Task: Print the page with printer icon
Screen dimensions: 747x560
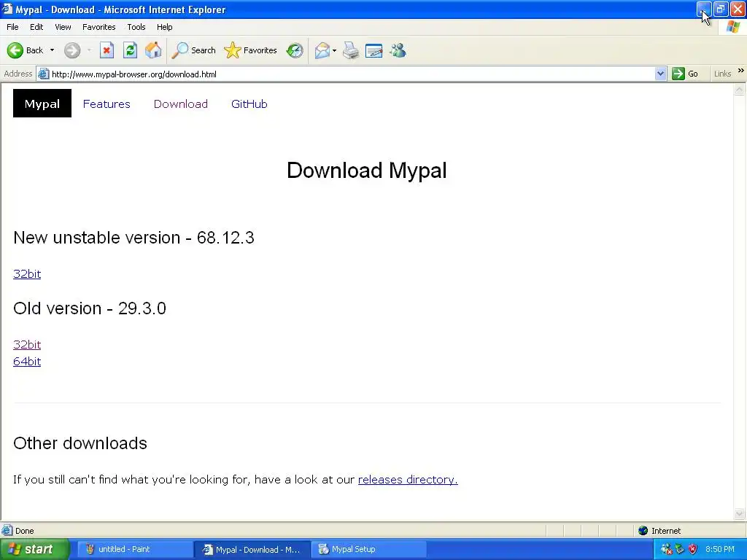Action: [x=351, y=50]
